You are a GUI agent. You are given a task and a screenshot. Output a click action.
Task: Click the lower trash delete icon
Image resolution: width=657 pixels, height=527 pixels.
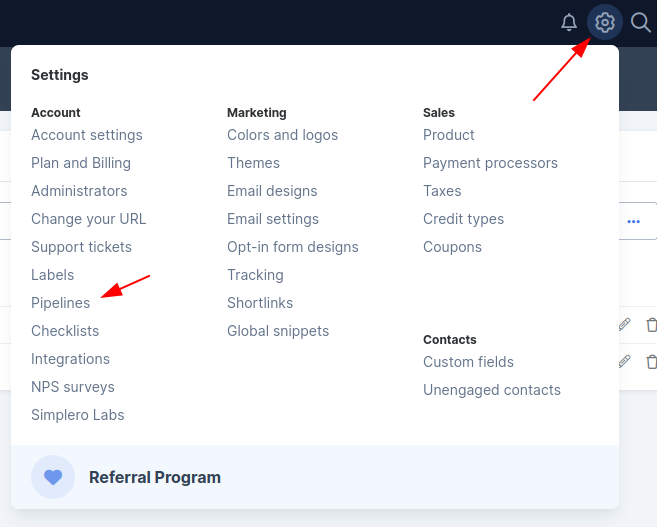[651, 362]
